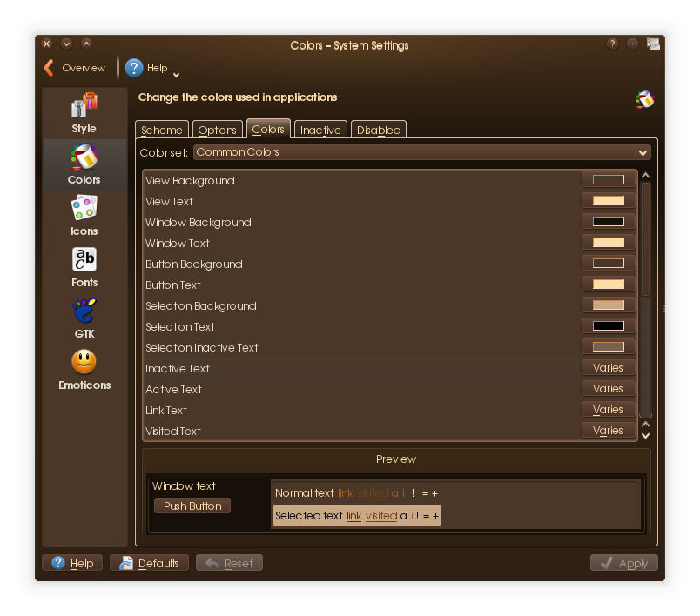700x616 pixels.
Task: Click the Window Background row label
Action: pos(199,222)
